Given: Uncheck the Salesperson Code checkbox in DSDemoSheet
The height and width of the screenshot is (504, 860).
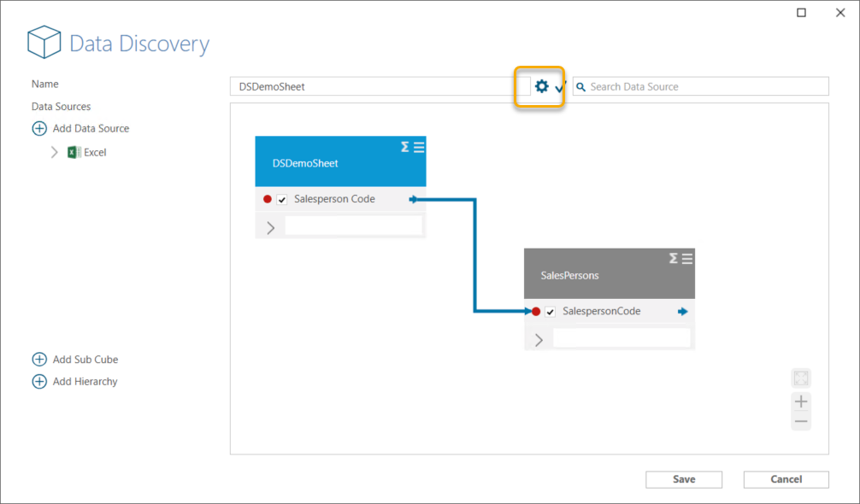Looking at the screenshot, I should point(282,199).
